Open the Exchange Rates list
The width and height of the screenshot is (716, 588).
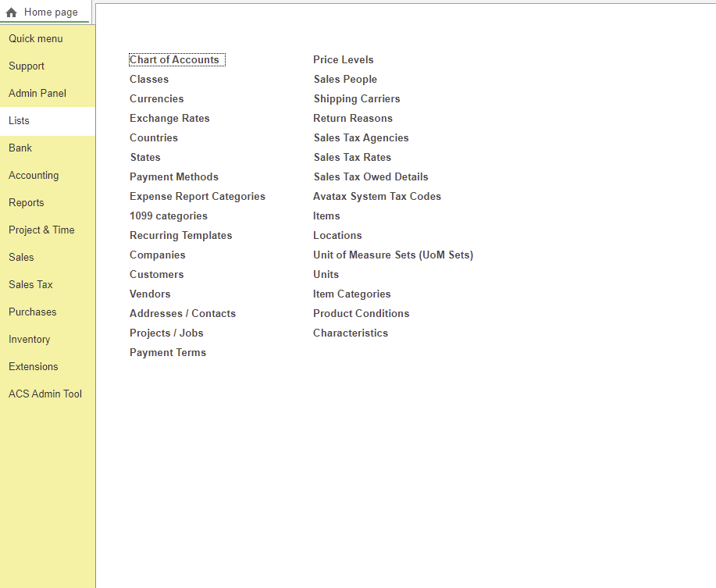170,119
